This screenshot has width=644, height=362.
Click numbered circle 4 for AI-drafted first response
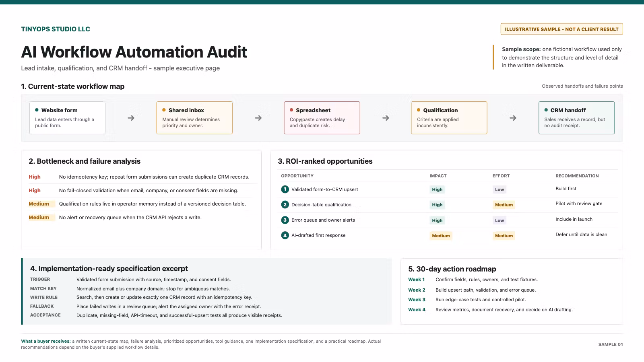(285, 235)
